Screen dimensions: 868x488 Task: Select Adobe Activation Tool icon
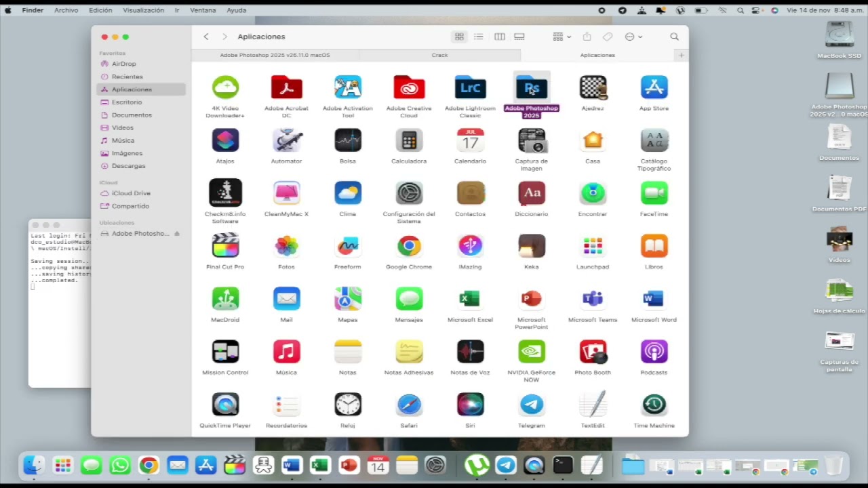pos(348,87)
